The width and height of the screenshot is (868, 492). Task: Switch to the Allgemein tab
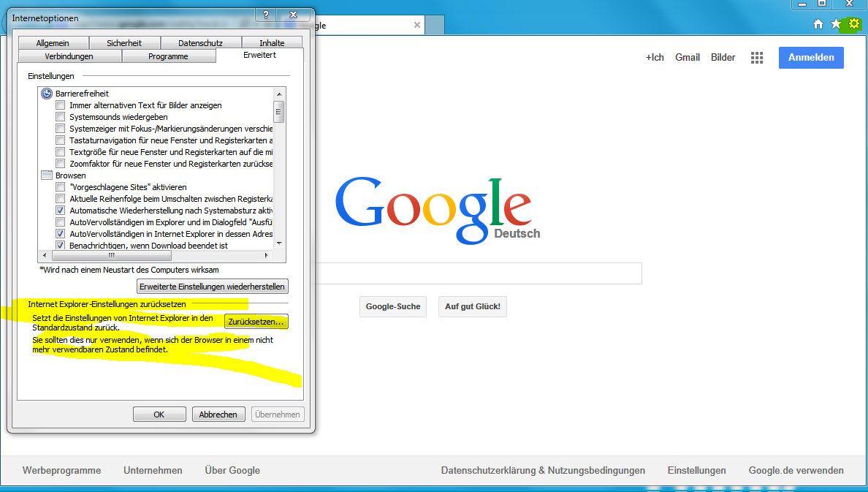tap(53, 42)
